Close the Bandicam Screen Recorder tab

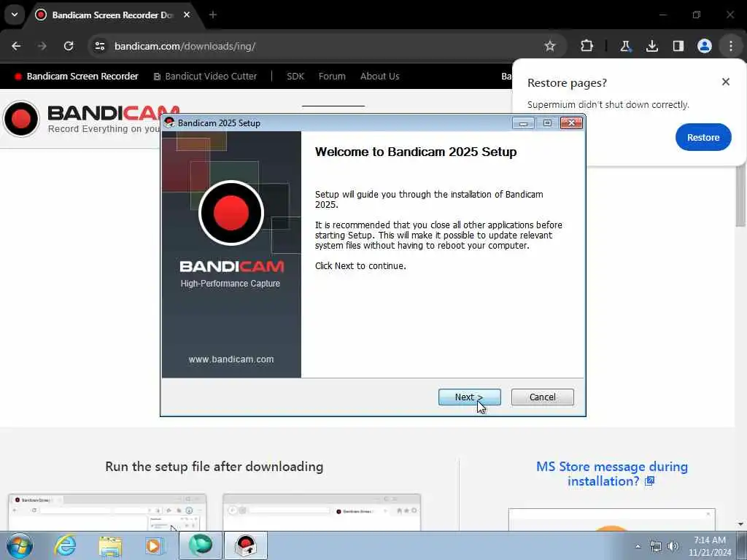(x=187, y=15)
